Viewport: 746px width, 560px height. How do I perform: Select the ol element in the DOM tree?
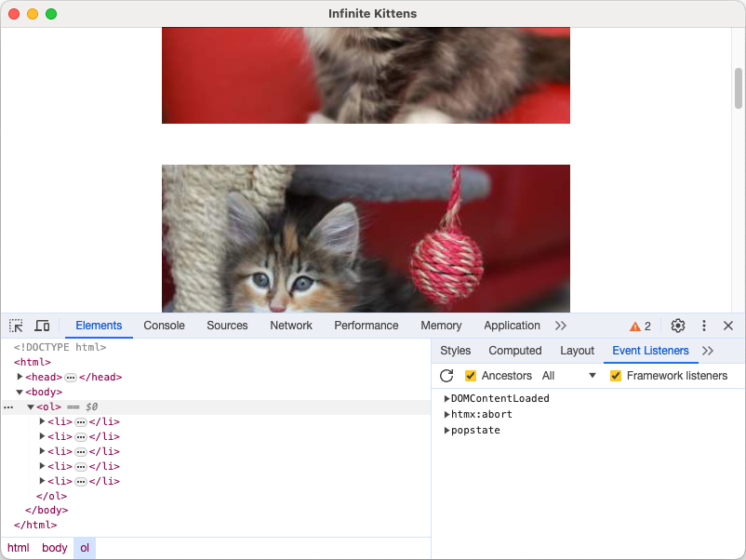[x=48, y=407]
